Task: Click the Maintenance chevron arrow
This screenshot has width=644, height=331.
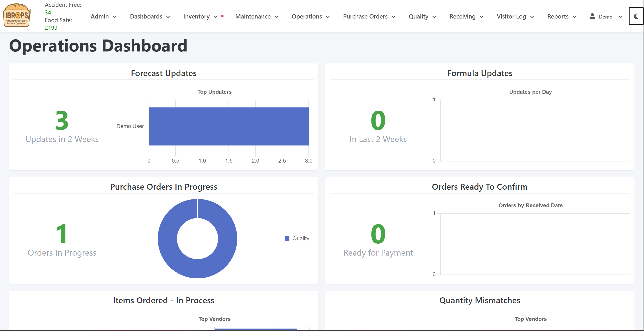Action: [276, 17]
